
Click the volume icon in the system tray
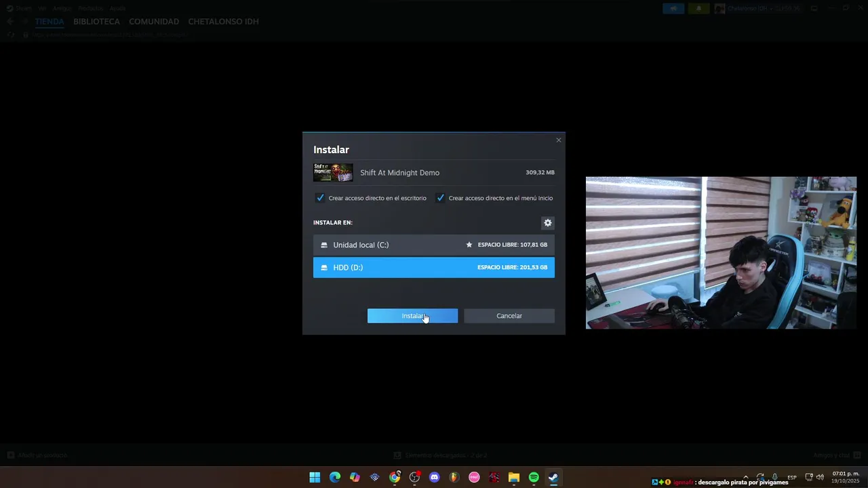coord(820,477)
